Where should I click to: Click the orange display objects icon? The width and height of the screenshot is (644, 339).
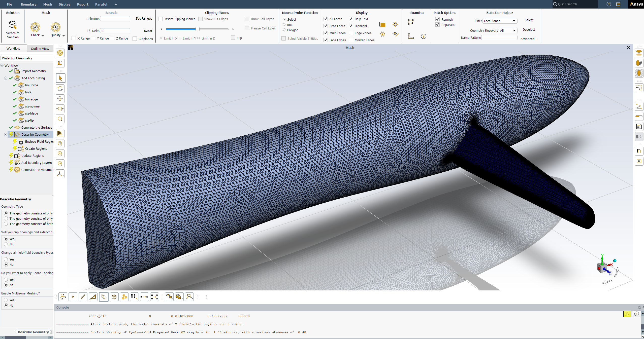[x=382, y=24]
